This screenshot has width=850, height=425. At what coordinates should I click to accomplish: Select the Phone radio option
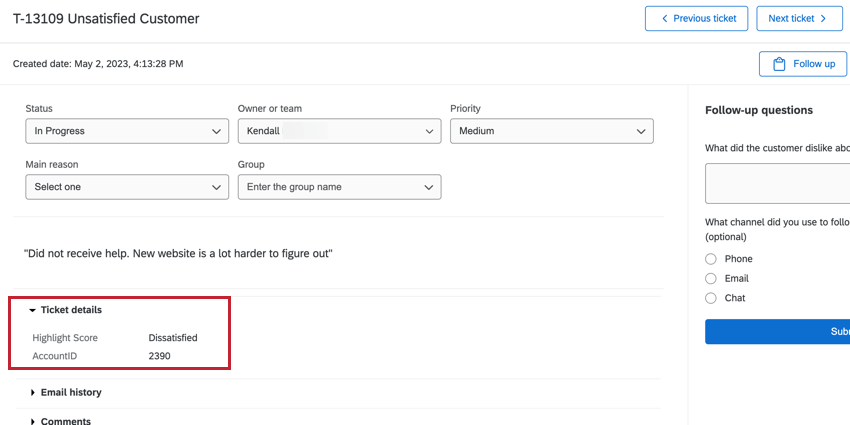pos(711,259)
